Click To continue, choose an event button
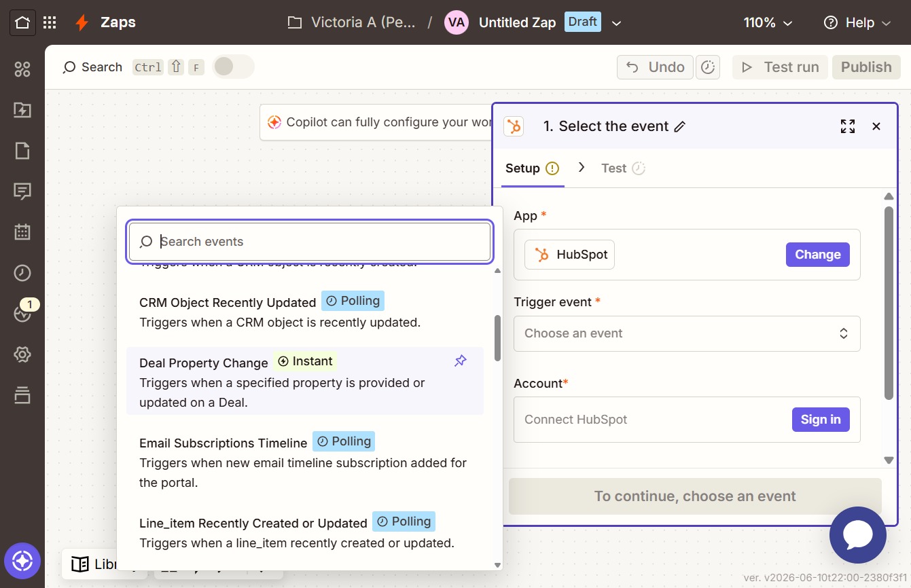Image resolution: width=911 pixels, height=588 pixels. [x=695, y=496]
